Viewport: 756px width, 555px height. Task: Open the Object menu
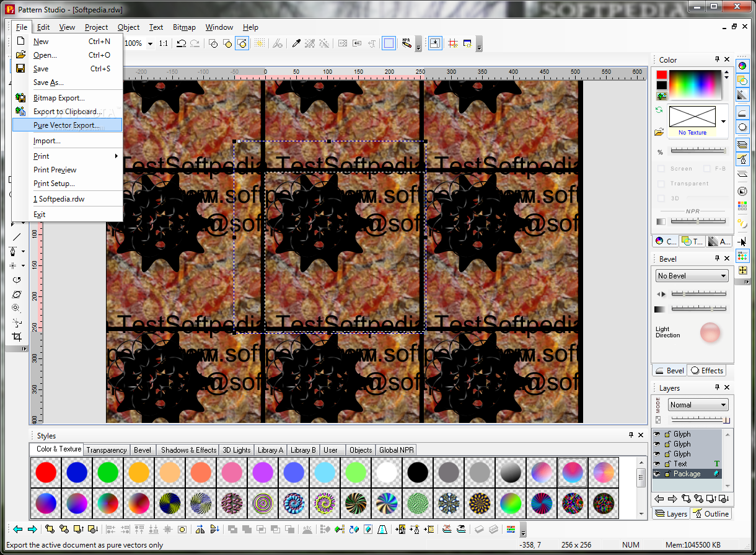[128, 27]
